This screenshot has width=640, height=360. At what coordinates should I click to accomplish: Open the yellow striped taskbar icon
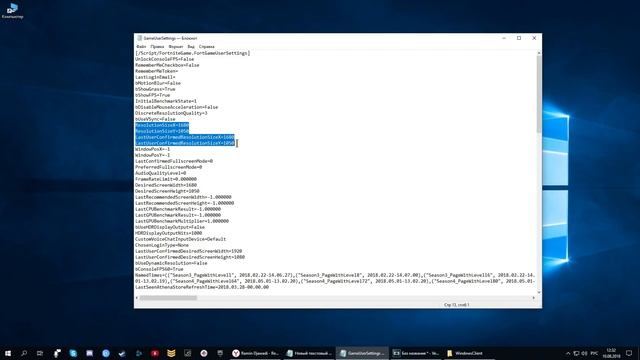171,353
